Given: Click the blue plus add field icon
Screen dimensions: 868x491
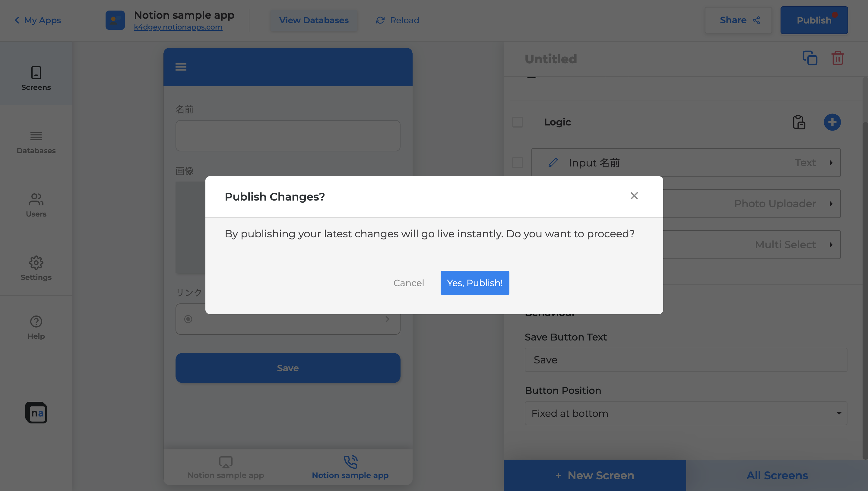Looking at the screenshot, I should point(832,122).
